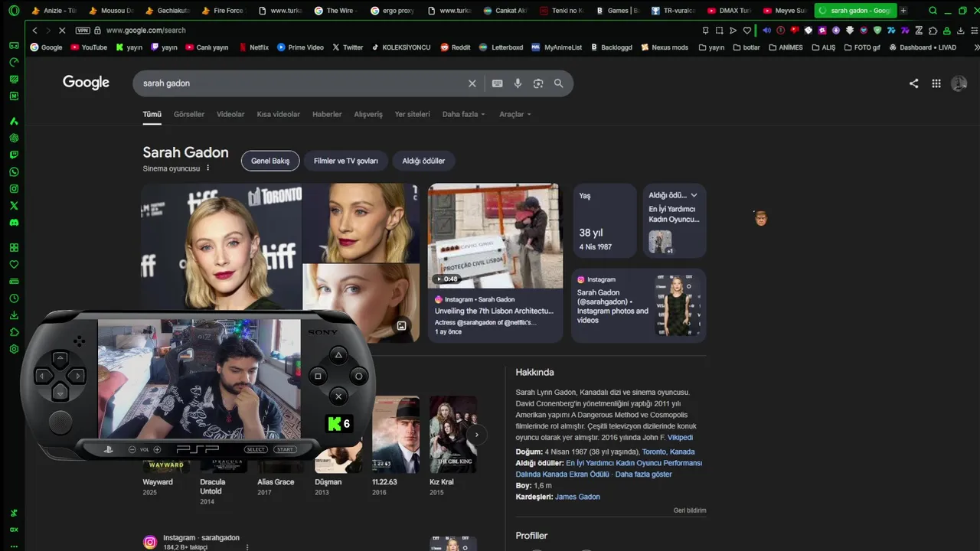Select the Alışveriş search tab
Screen dimensions: 980x551
(x=368, y=114)
